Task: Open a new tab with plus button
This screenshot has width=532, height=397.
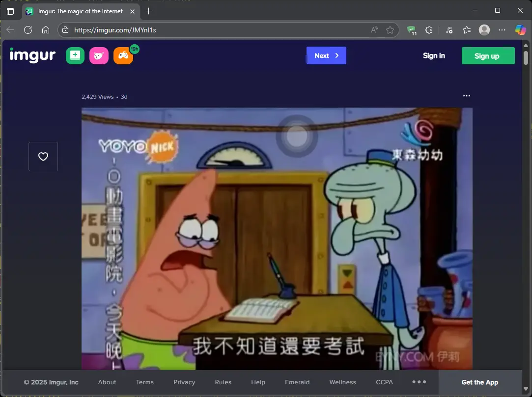Action: click(x=148, y=11)
